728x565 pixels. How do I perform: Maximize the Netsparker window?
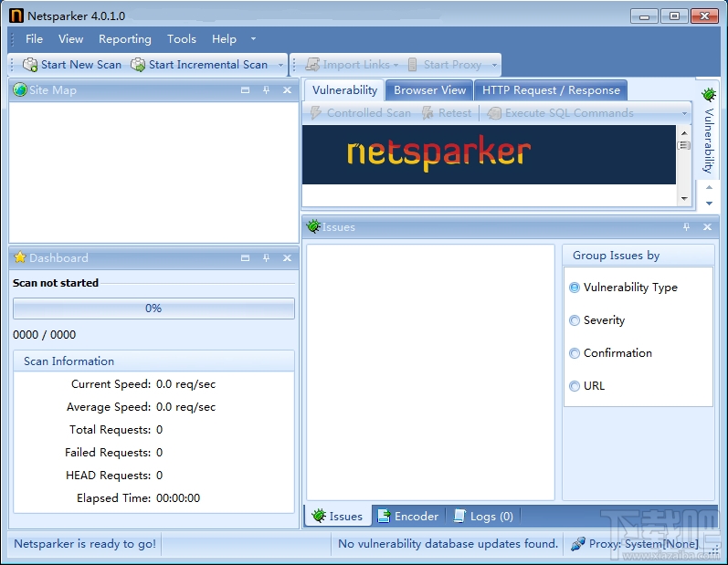tap(674, 16)
